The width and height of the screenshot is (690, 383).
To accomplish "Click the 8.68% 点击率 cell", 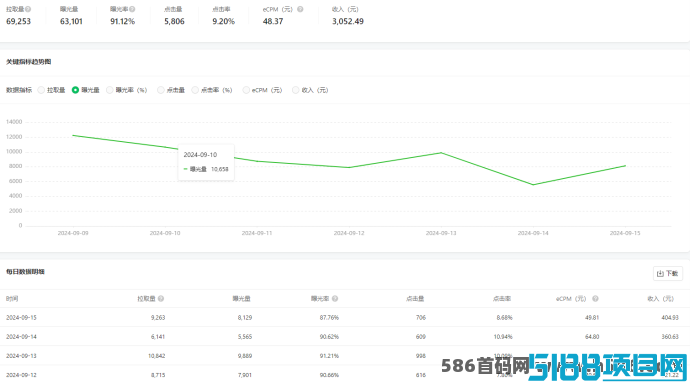I will 504,317.
